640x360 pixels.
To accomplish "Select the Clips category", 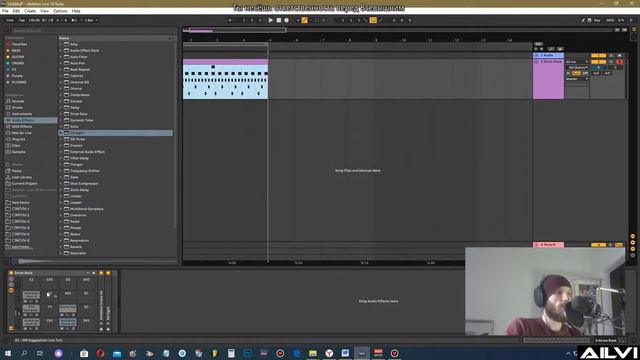I will click(16, 146).
